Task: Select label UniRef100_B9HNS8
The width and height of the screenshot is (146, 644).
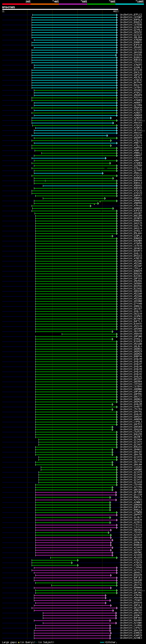Action: pyautogui.click(x=131, y=178)
